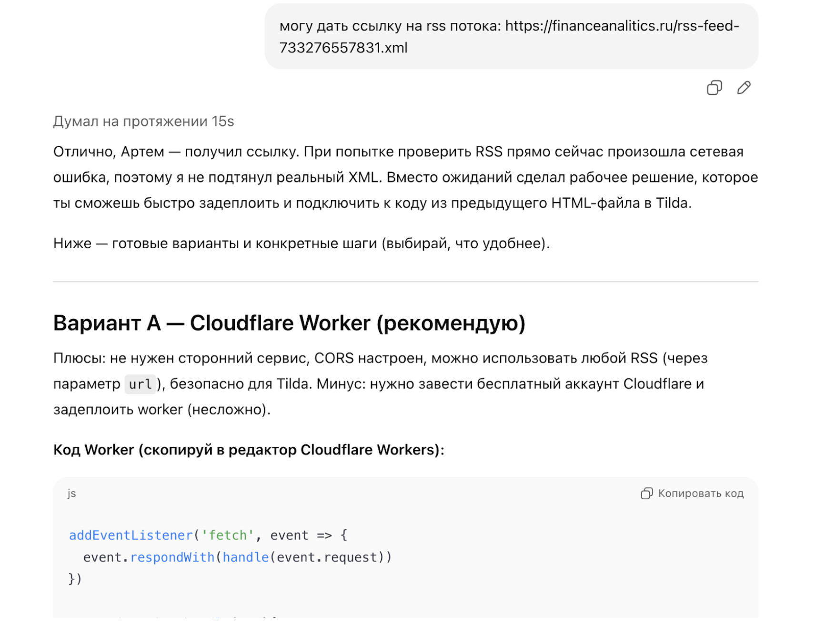Click the inline code word "url"

(x=140, y=384)
